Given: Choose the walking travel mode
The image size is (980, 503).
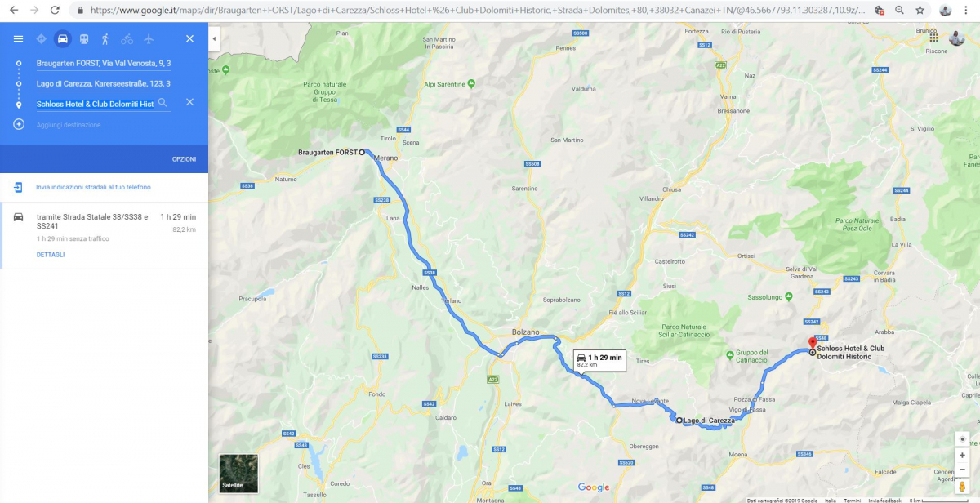Looking at the screenshot, I should [x=105, y=39].
